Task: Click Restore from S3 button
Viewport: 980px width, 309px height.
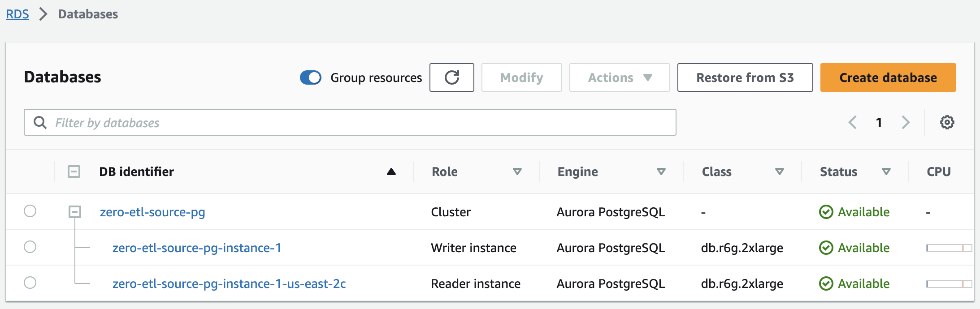Action: 745,77
